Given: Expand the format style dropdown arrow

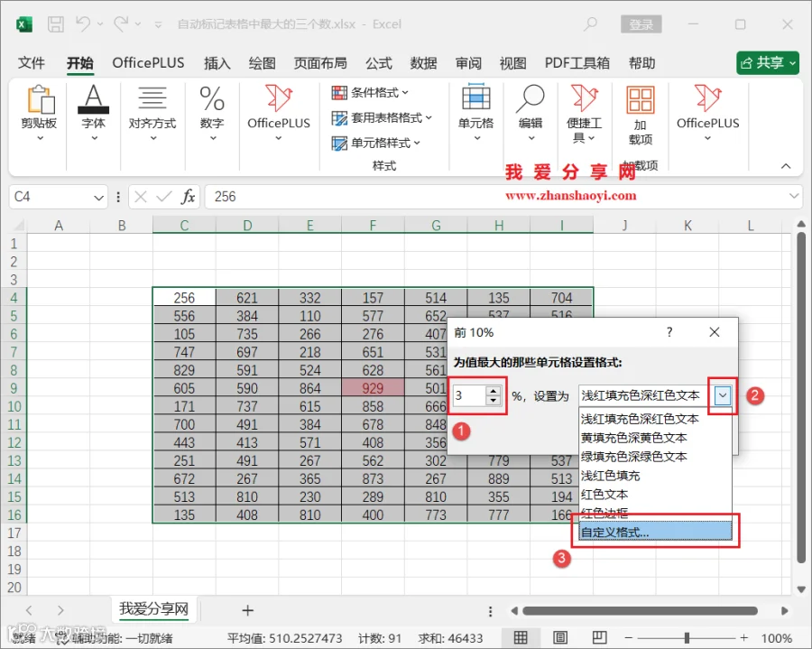Looking at the screenshot, I should pos(723,396).
